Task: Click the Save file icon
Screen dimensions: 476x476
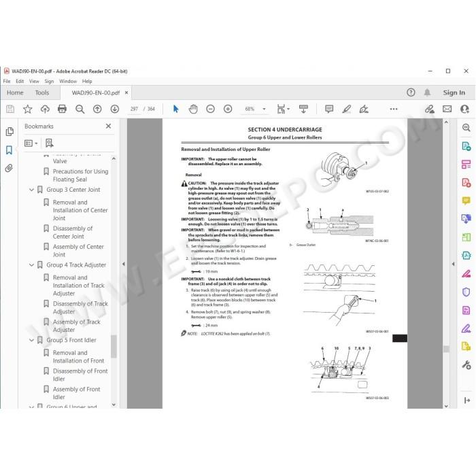Action: pos(10,109)
